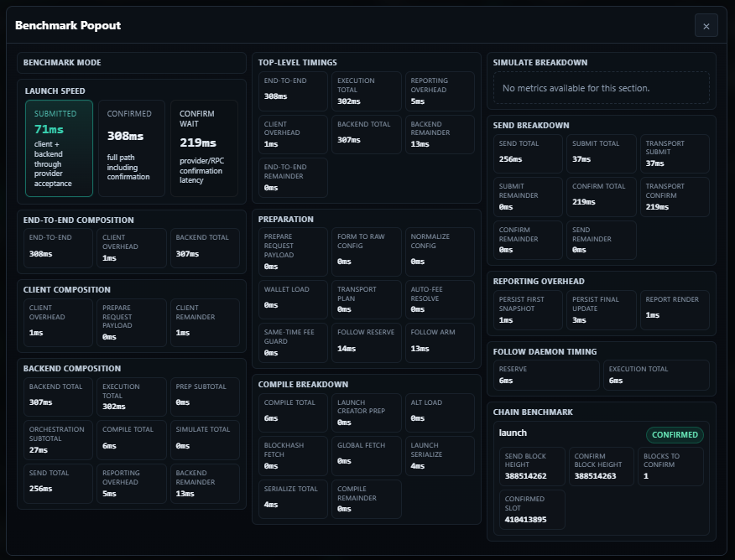735x560 pixels.
Task: Click Execution Total card in Top-Level Timings
Action: click(x=367, y=91)
